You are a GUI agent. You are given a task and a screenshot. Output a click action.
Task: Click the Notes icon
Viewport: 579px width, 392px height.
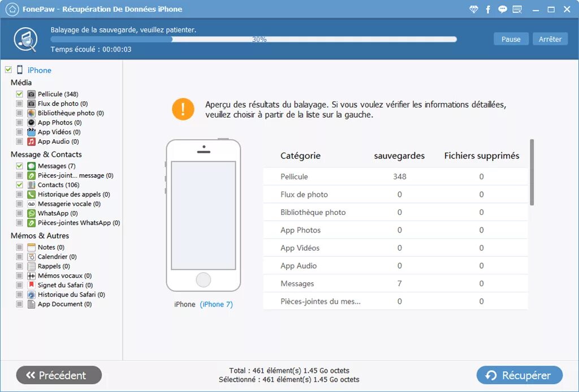(32, 247)
